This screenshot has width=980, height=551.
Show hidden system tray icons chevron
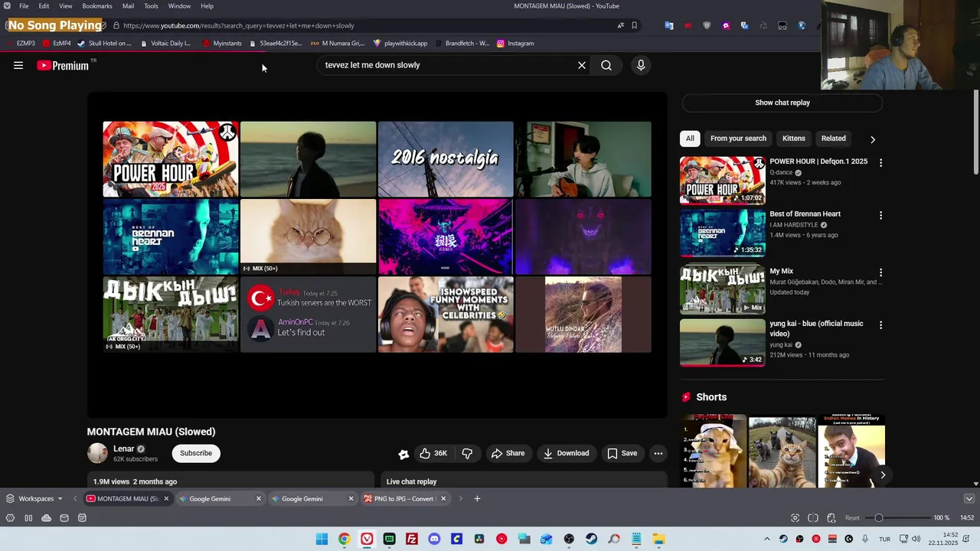(x=766, y=540)
